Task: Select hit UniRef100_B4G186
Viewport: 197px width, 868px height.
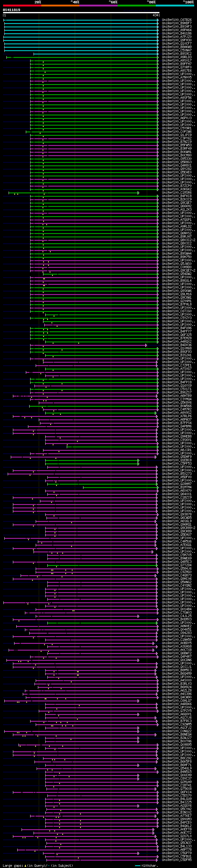Action: [x=177, y=33]
